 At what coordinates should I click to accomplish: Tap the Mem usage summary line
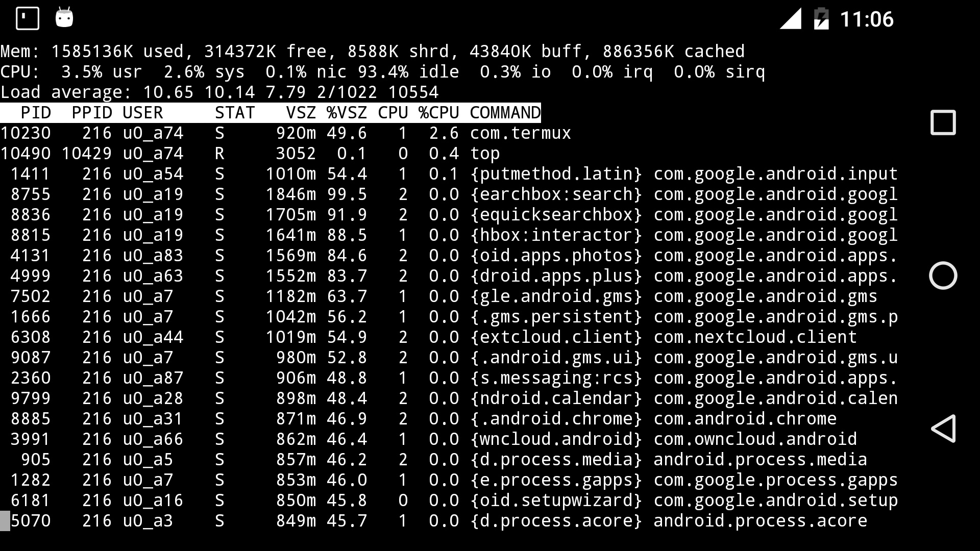point(373,52)
